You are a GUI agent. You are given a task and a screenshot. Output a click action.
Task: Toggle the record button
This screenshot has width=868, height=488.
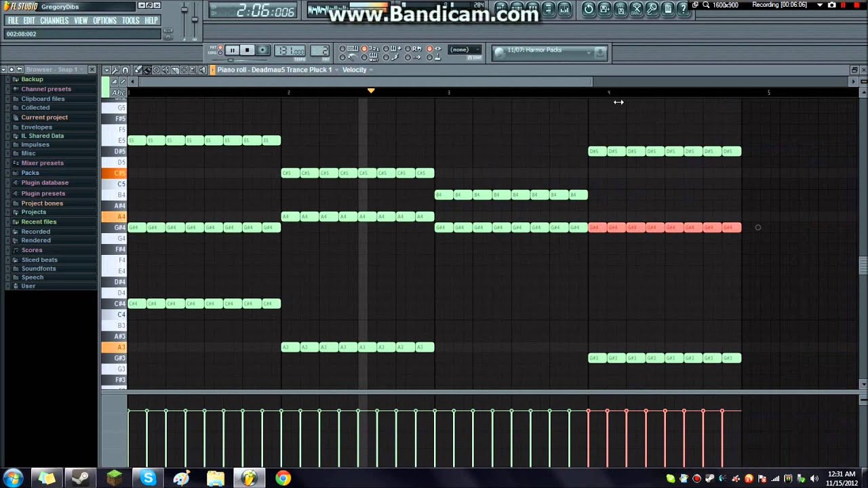pyautogui.click(x=263, y=50)
